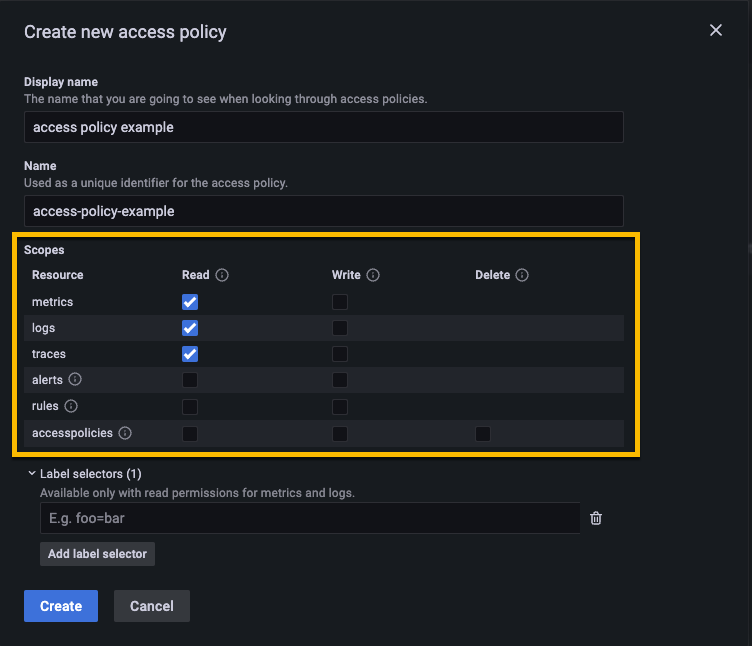
Task: Click the Add label selector button
Action: 97,554
